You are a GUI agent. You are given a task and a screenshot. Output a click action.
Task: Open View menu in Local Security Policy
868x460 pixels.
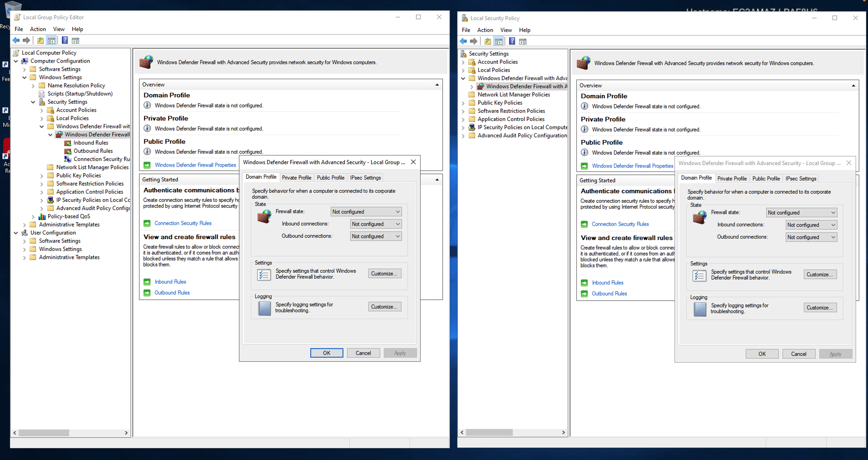click(506, 30)
